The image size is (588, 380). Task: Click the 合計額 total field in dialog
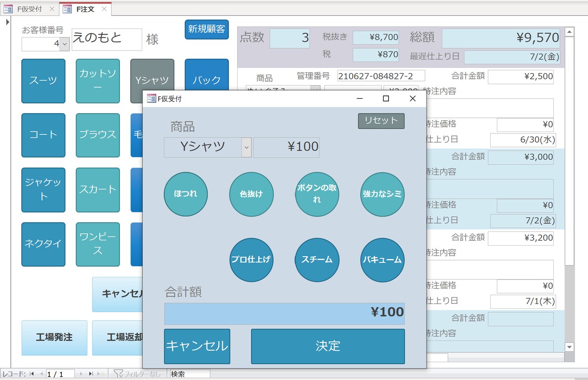click(284, 314)
